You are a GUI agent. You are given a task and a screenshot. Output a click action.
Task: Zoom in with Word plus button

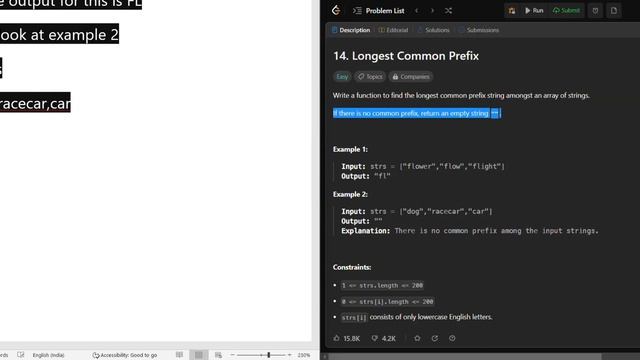(x=289, y=355)
